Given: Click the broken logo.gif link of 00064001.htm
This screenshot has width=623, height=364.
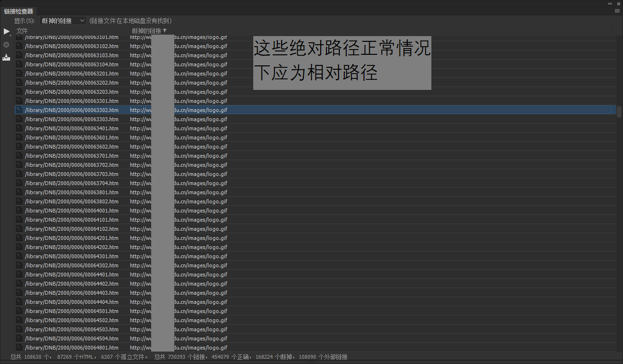Looking at the screenshot, I should 179,211.
